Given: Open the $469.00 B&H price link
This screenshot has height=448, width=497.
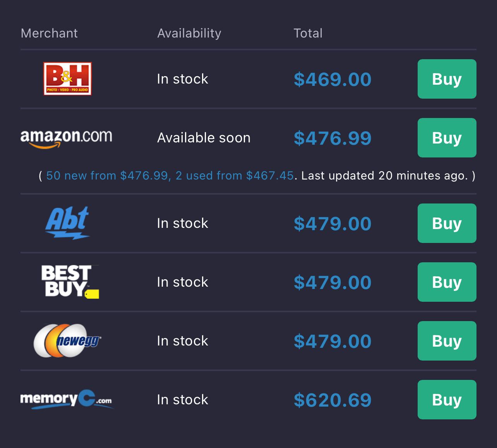Looking at the screenshot, I should tap(332, 79).
